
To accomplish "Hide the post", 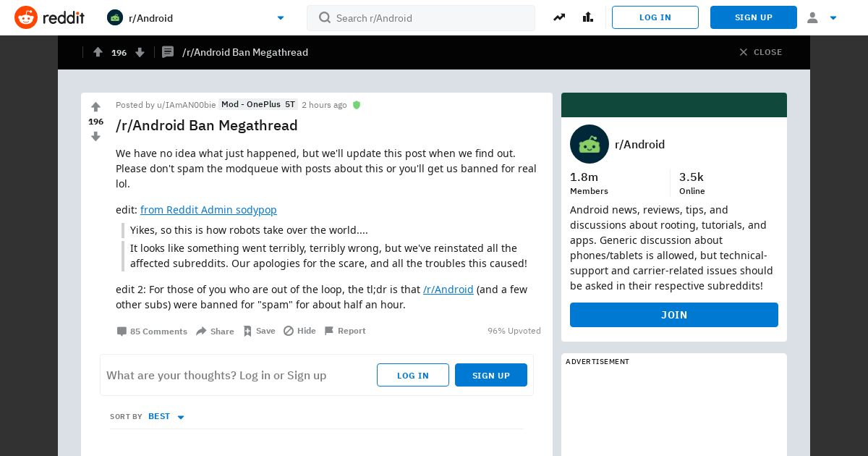I will (x=299, y=331).
